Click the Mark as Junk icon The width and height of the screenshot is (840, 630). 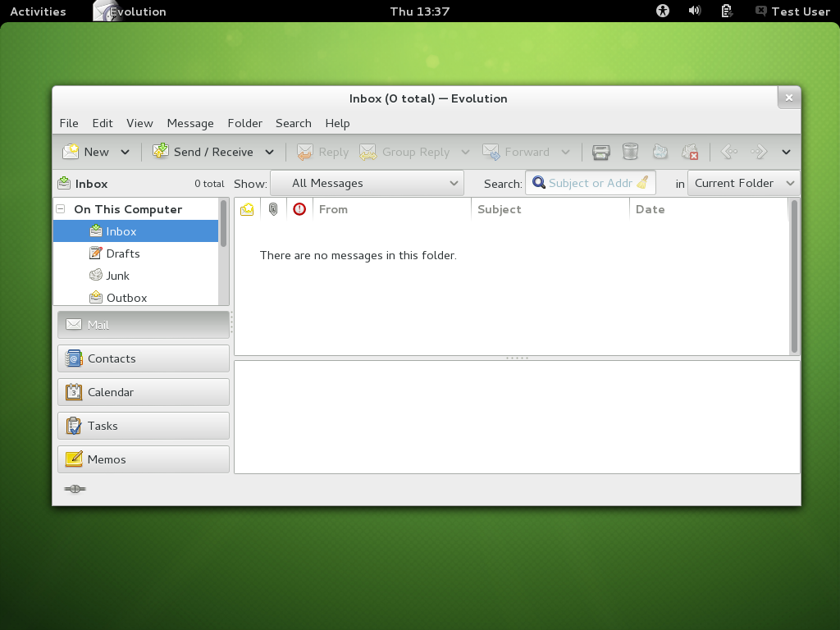click(660, 152)
